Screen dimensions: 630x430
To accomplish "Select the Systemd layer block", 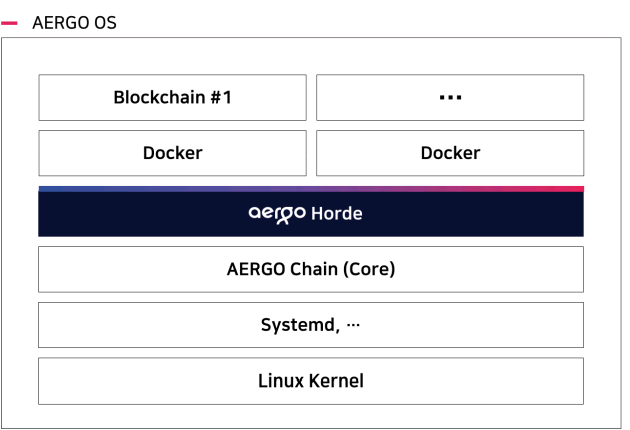I will pyautogui.click(x=311, y=325).
